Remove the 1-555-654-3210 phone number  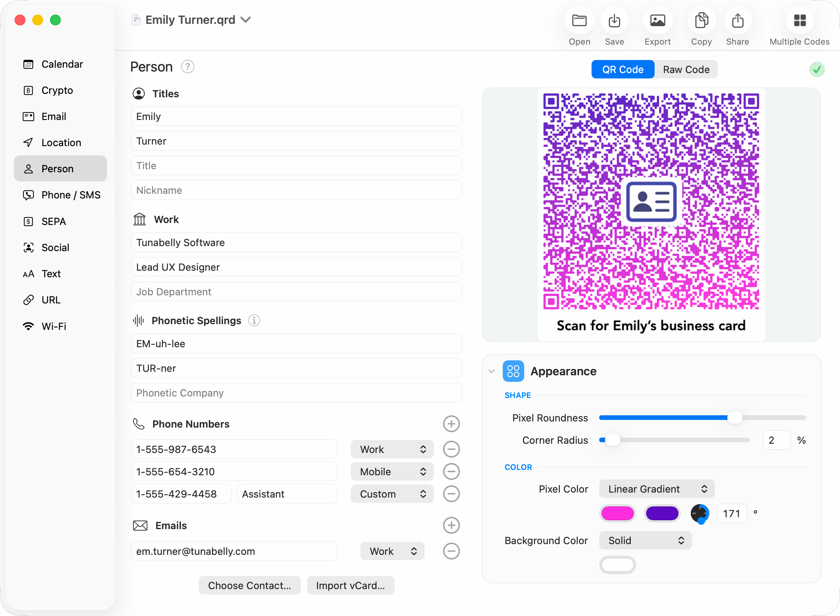[451, 471]
